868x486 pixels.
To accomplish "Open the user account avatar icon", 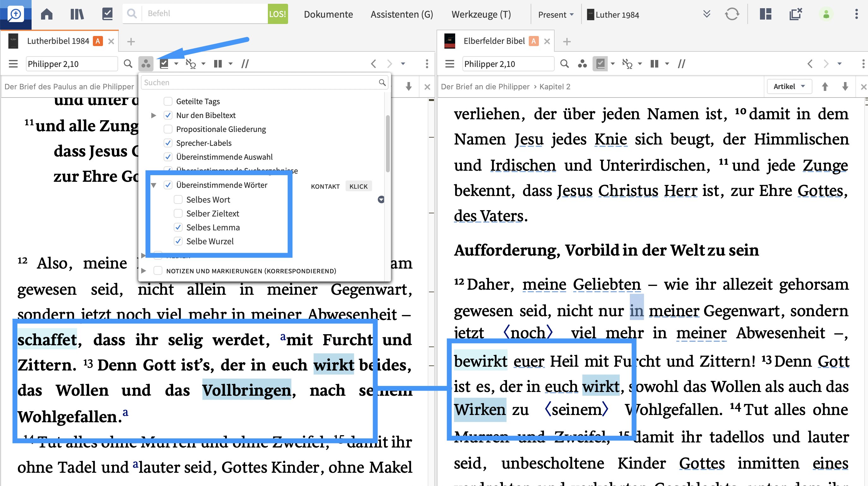I will 826,14.
